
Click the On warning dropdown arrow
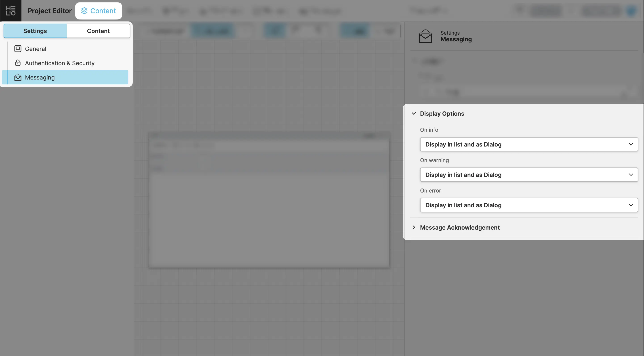click(x=631, y=175)
